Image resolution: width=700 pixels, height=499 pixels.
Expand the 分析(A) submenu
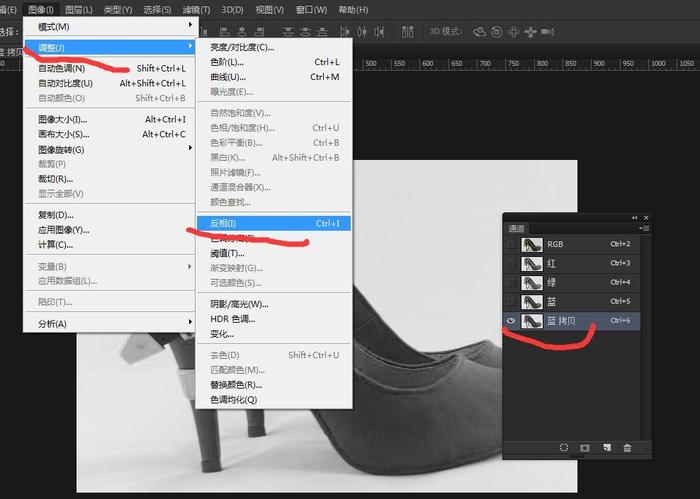click(109, 324)
